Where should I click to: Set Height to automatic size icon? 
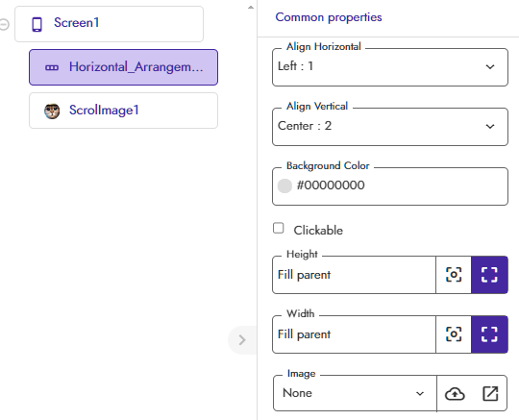point(454,275)
